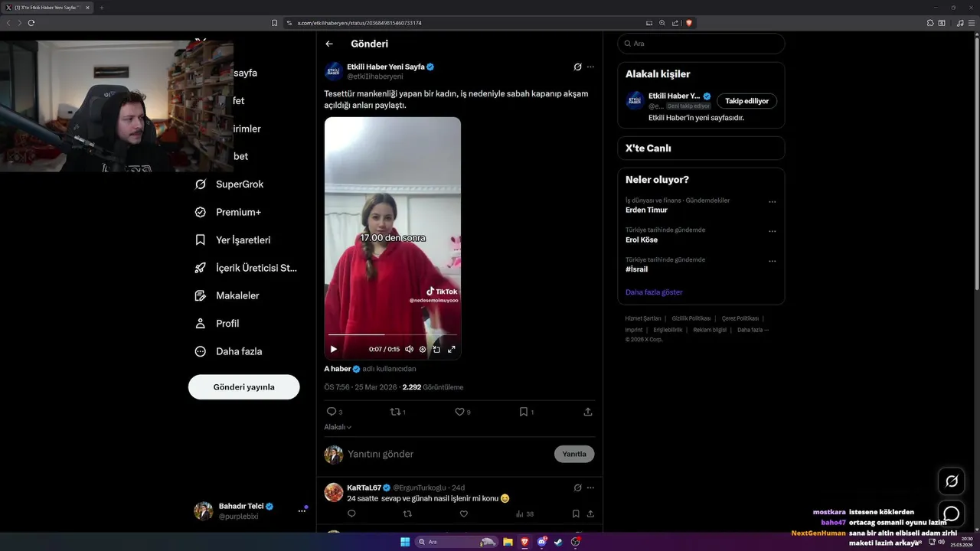Play the TikTok video

[334, 349]
